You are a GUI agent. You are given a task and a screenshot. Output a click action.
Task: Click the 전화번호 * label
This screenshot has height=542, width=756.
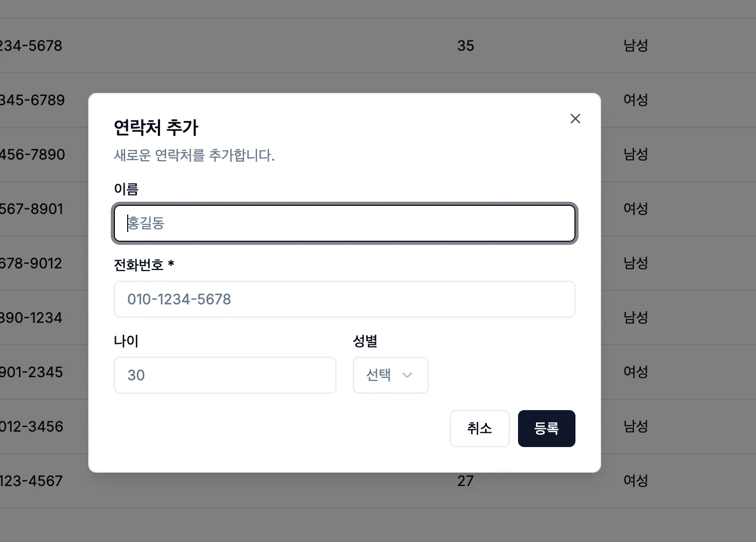point(144,265)
